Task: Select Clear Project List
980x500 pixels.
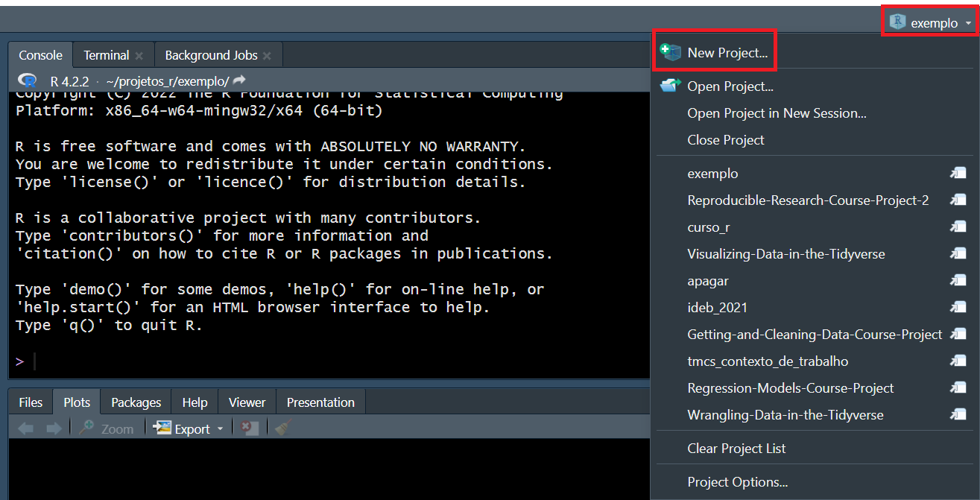Action: pyautogui.click(x=736, y=449)
